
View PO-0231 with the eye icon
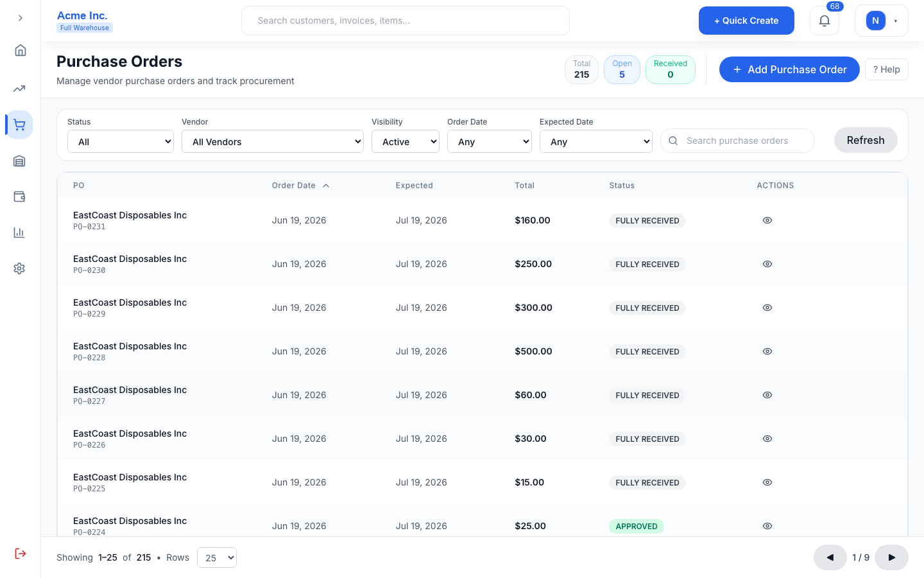(x=767, y=220)
